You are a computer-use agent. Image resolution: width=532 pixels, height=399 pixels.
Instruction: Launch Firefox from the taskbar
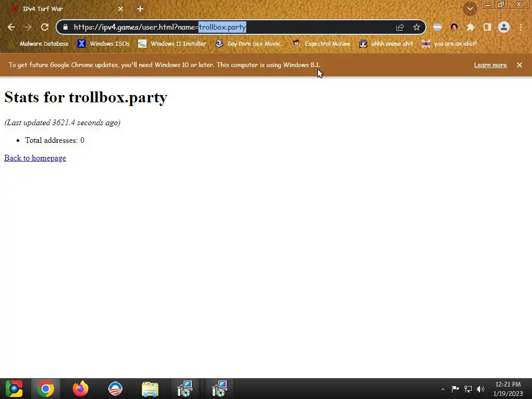[81, 389]
